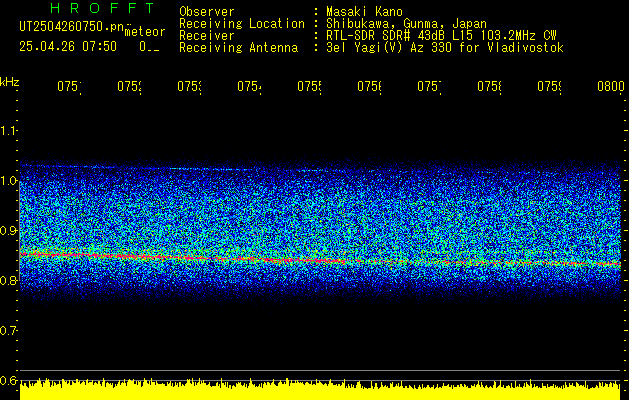The image size is (629, 400).
Task: Select the filename UT2504260750 text
Action: [72, 27]
